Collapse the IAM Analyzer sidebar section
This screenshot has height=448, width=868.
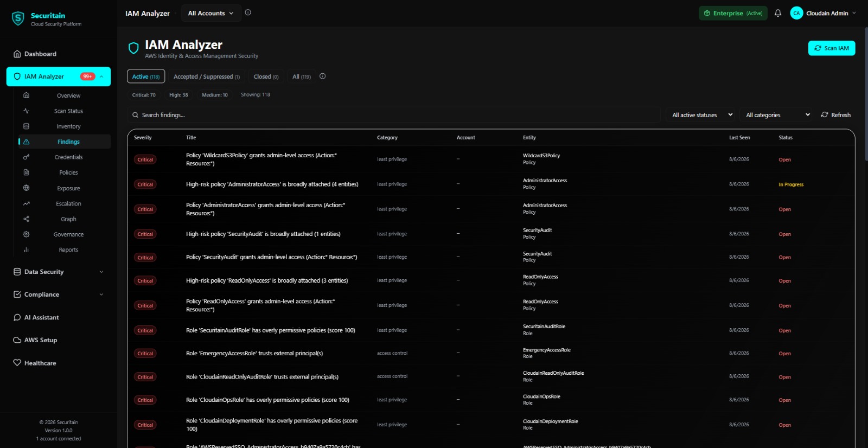pyautogui.click(x=101, y=76)
